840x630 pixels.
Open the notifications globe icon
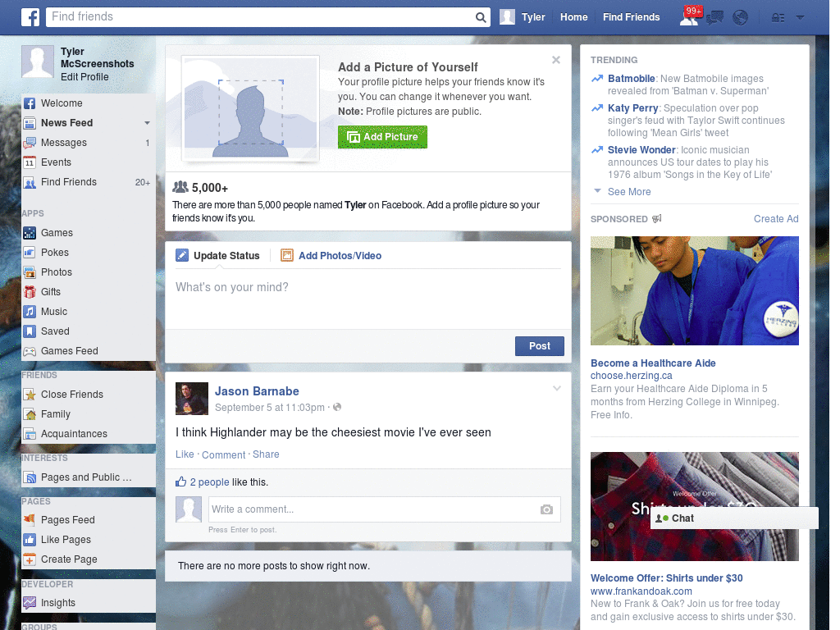(740, 18)
